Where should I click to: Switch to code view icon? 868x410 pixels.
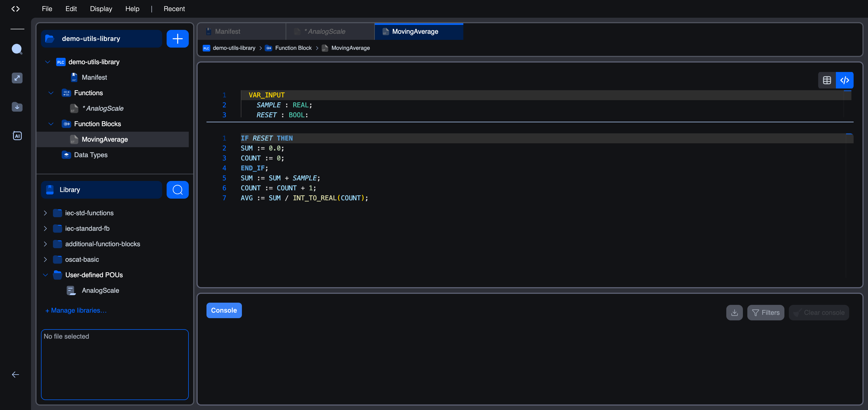coord(844,80)
